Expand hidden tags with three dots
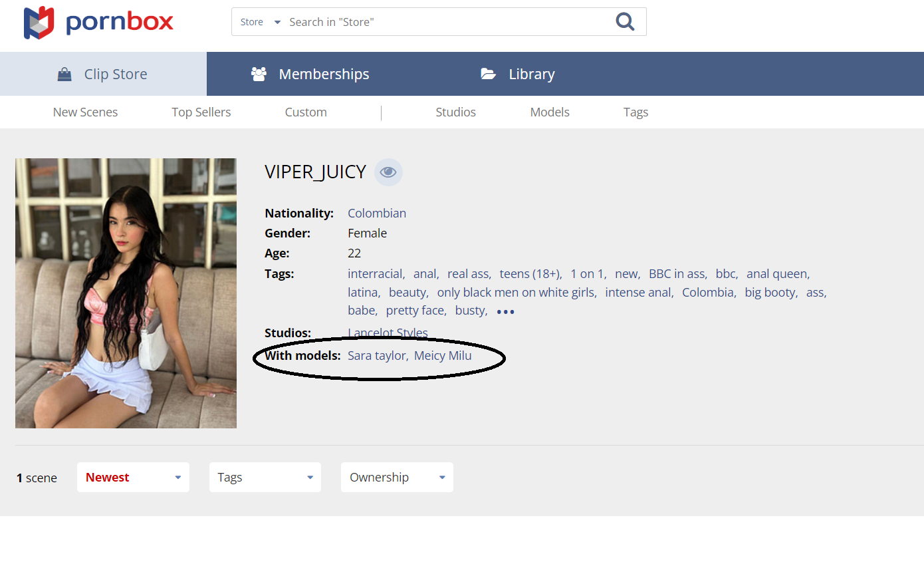Viewport: 924px width, 584px height. click(505, 311)
